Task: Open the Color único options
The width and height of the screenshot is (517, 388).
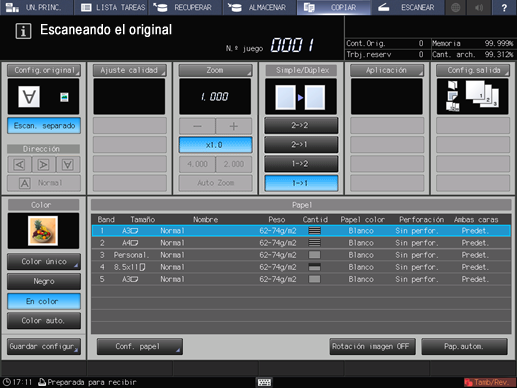Action: pyautogui.click(x=44, y=262)
